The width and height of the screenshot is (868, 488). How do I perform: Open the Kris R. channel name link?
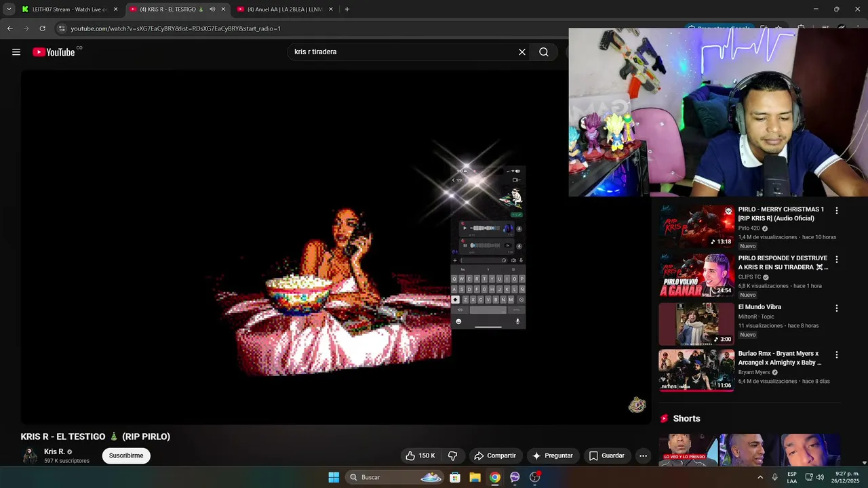coord(54,451)
